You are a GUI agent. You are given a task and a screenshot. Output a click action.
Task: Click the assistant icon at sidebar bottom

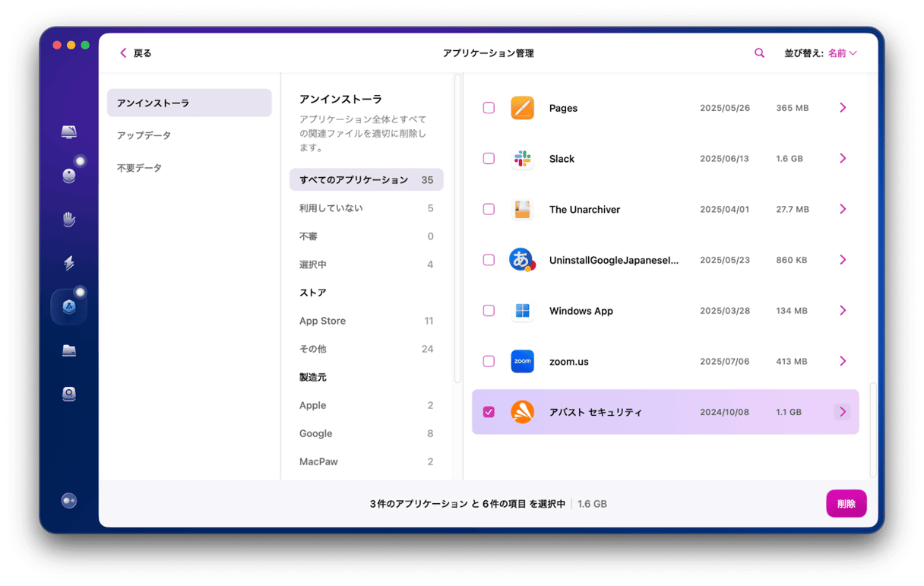pos(69,501)
